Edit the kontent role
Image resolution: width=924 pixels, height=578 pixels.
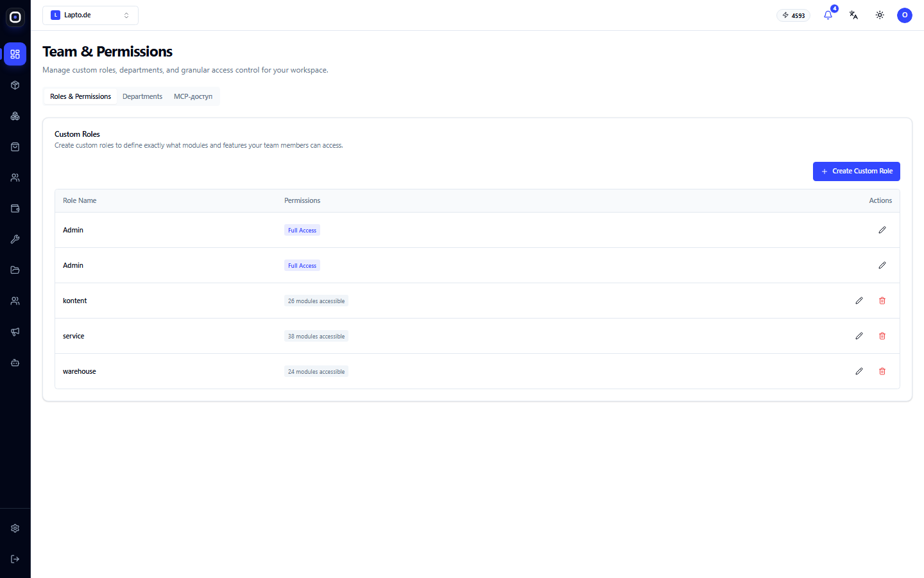pyautogui.click(x=859, y=301)
